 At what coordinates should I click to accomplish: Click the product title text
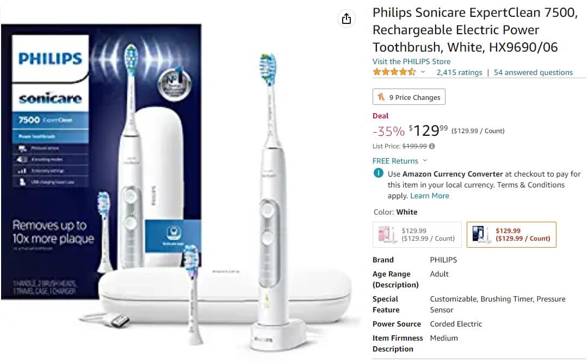(x=475, y=30)
